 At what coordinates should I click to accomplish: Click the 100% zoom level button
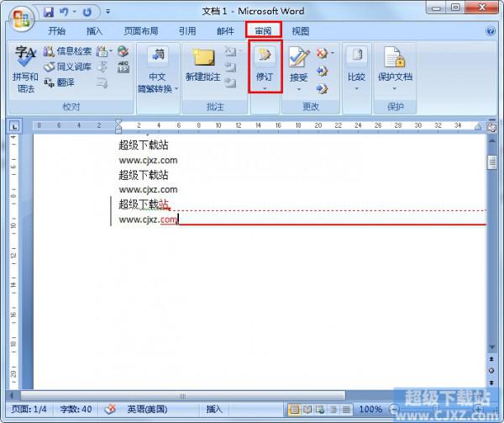370,410
